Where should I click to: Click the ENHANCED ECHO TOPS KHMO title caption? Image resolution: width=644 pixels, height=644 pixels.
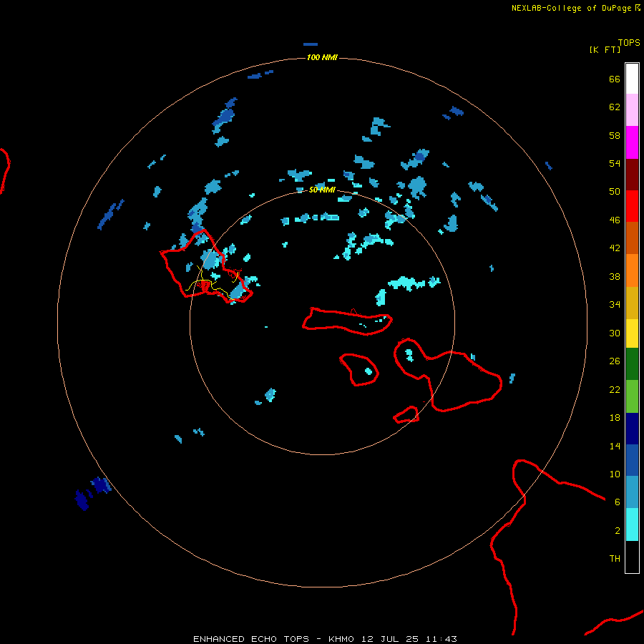[325, 639]
